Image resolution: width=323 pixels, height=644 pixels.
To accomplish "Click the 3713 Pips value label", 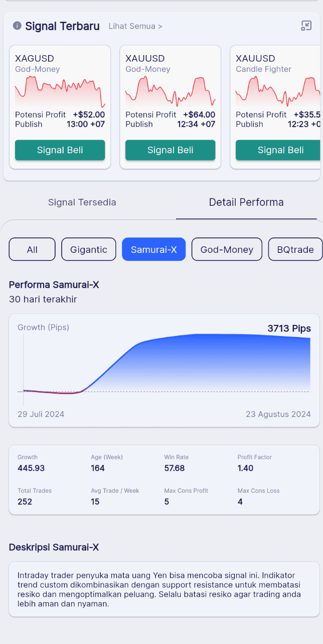I will tap(289, 329).
